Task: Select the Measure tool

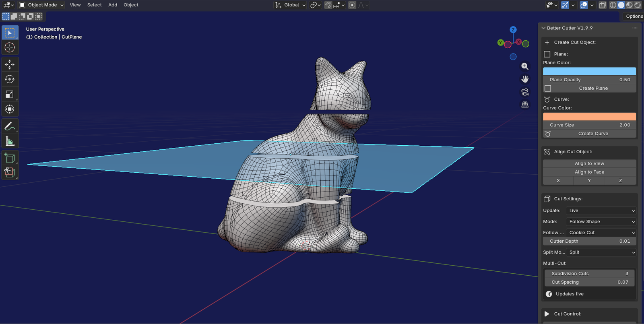Action: pos(10,141)
